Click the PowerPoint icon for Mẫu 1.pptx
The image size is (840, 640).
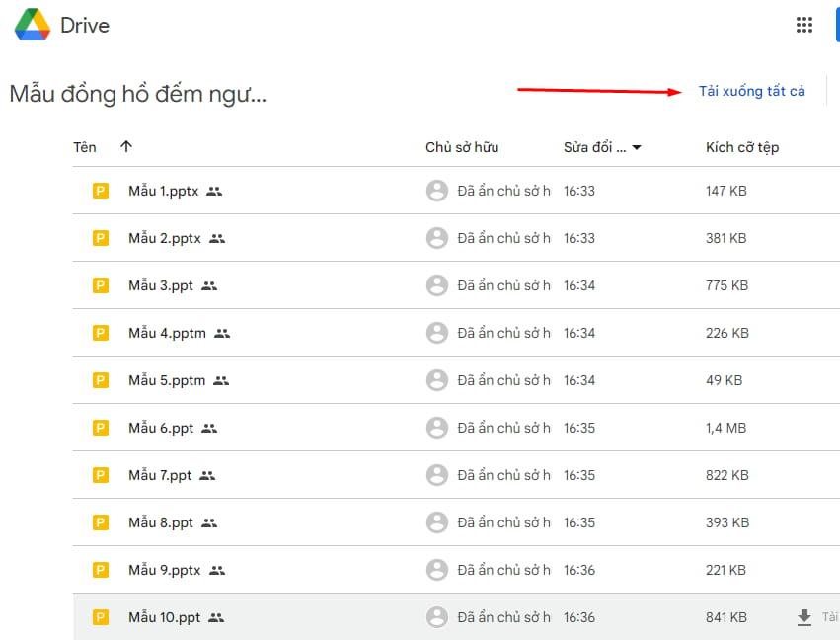pyautogui.click(x=100, y=190)
